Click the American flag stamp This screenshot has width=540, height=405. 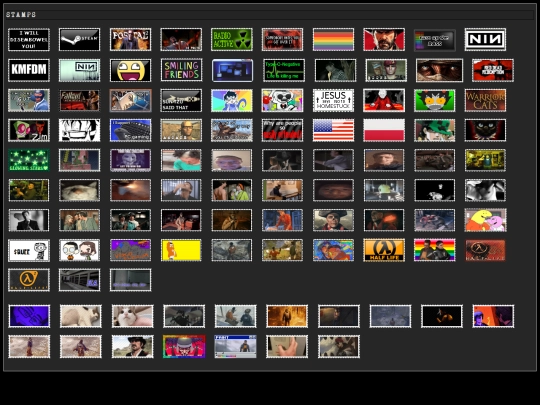point(333,130)
